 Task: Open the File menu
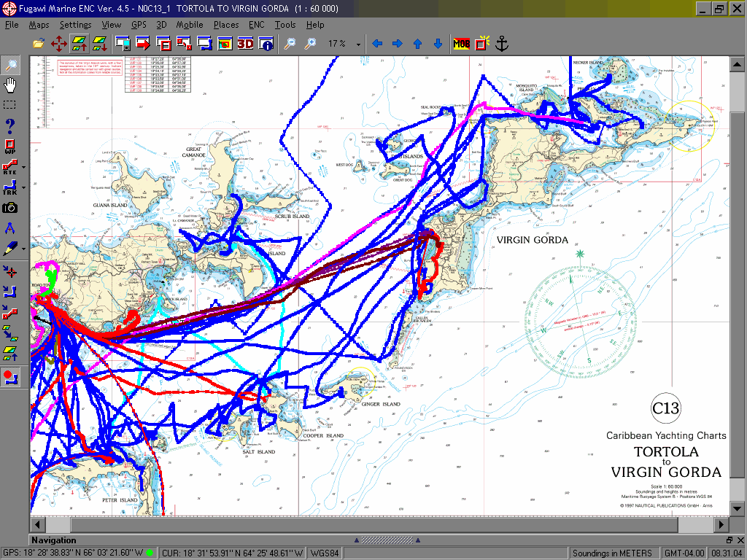click(12, 25)
